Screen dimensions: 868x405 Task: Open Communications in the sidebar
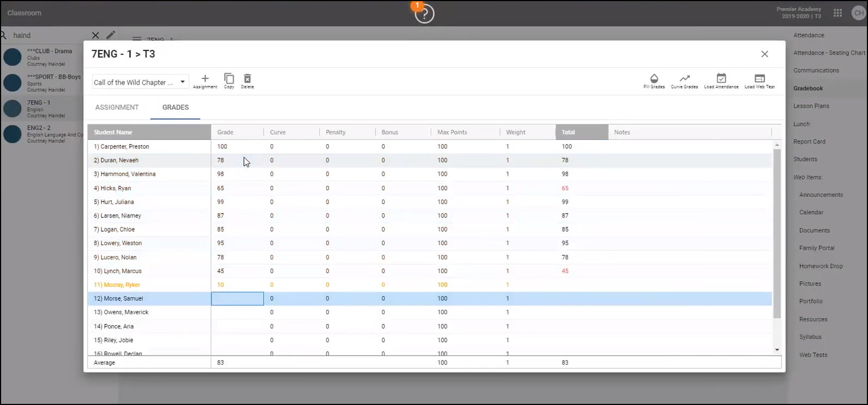(x=816, y=71)
